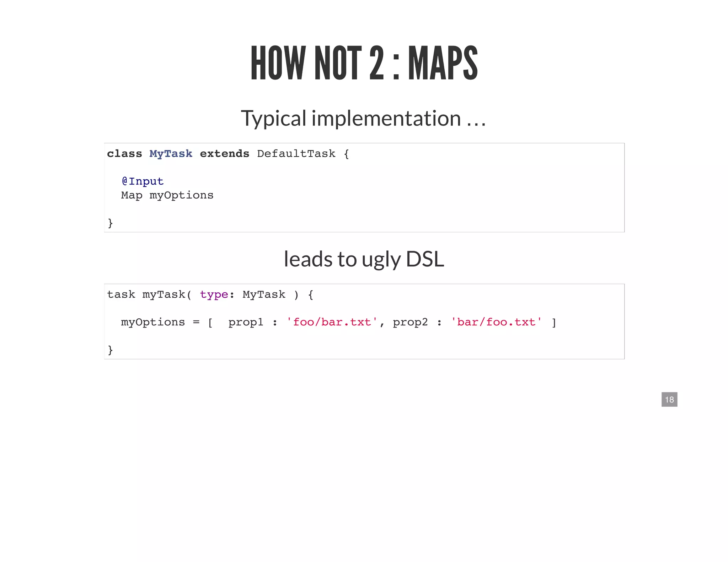Click the 'class' keyword in the first code block
Viewport: 728px width, 562px height.
pos(124,153)
